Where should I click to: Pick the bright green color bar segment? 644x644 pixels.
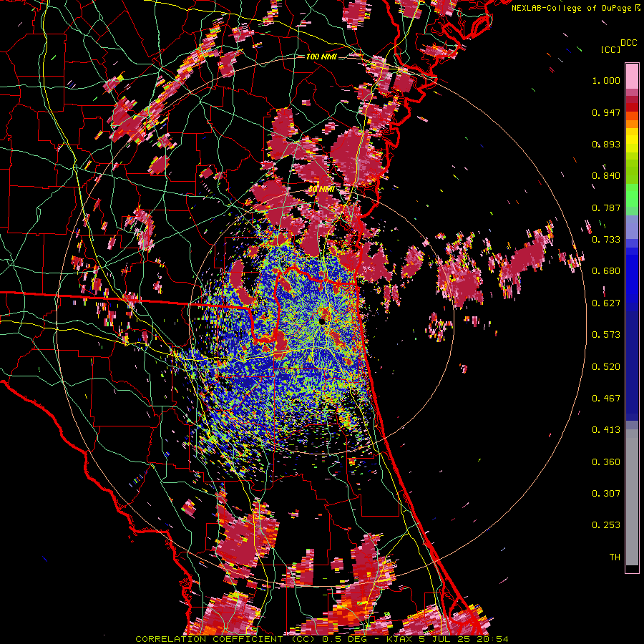pyautogui.click(x=632, y=195)
